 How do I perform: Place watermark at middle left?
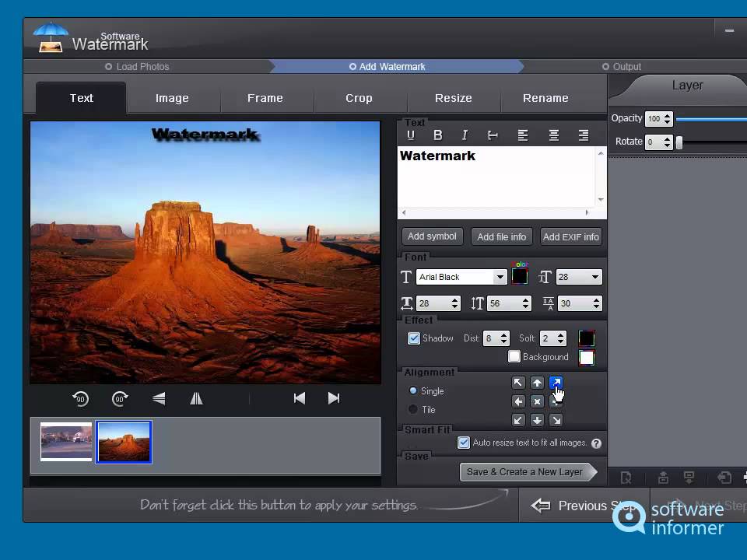(518, 401)
